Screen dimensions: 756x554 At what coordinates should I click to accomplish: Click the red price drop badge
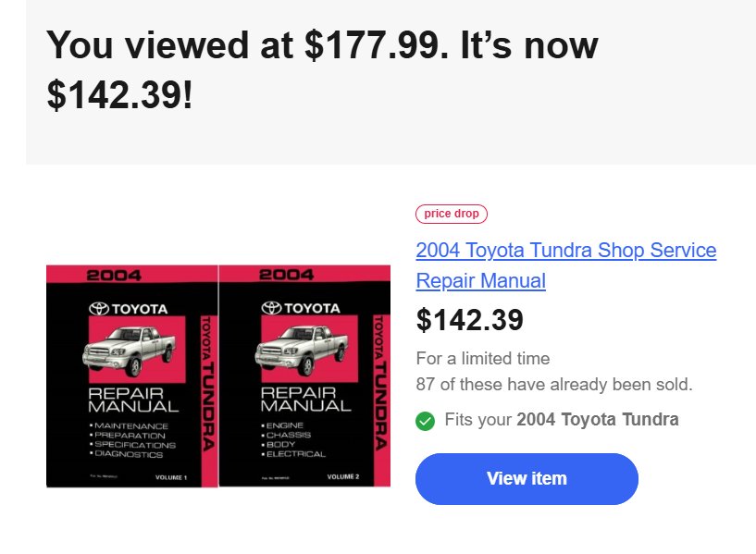coord(452,214)
